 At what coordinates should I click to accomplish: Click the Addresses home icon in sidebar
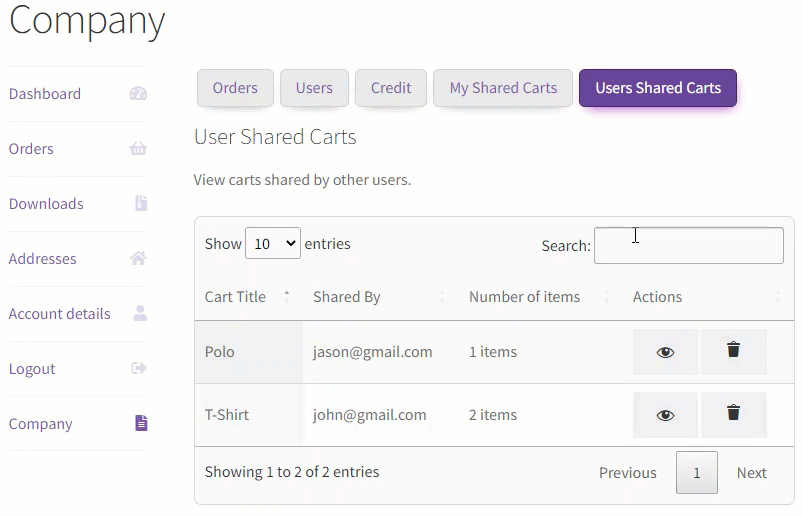tap(138, 258)
